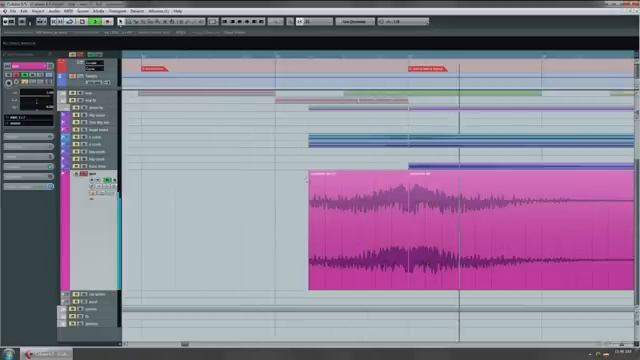
Task: Click the pink track name field in Inspector
Action: pyautogui.click(x=29, y=66)
